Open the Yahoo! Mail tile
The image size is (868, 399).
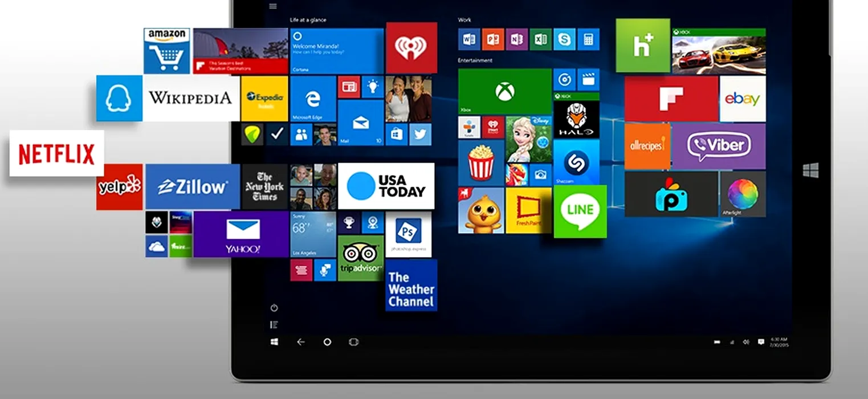pyautogui.click(x=242, y=234)
